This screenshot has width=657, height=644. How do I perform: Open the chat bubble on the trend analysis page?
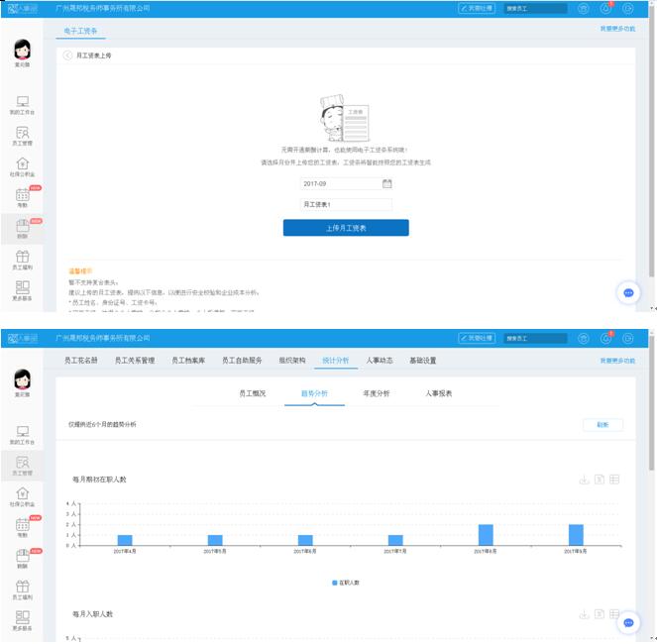point(628,623)
